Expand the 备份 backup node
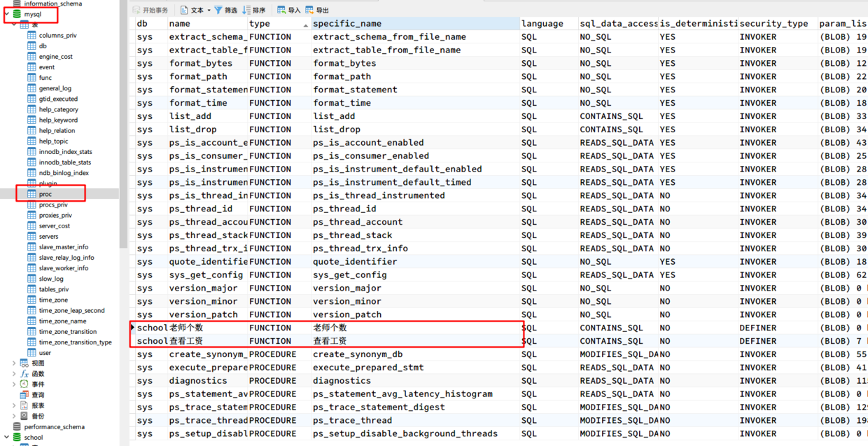This screenshot has width=868, height=446. pyautogui.click(x=15, y=416)
